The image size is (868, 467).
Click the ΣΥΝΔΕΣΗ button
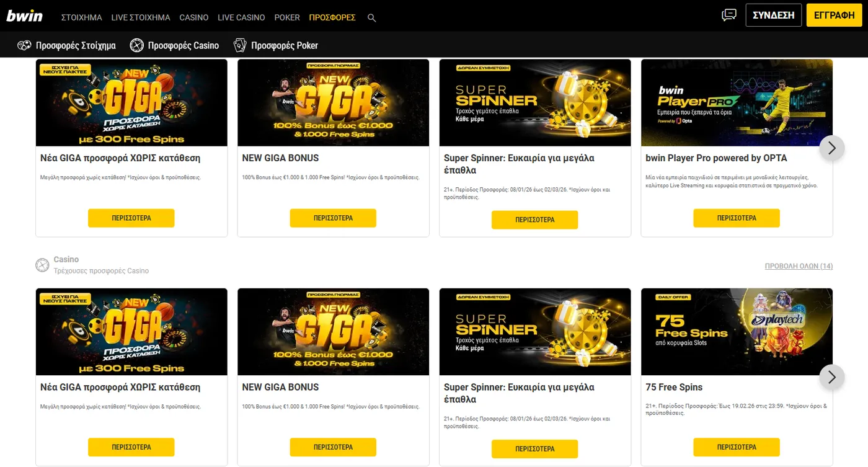[773, 14]
